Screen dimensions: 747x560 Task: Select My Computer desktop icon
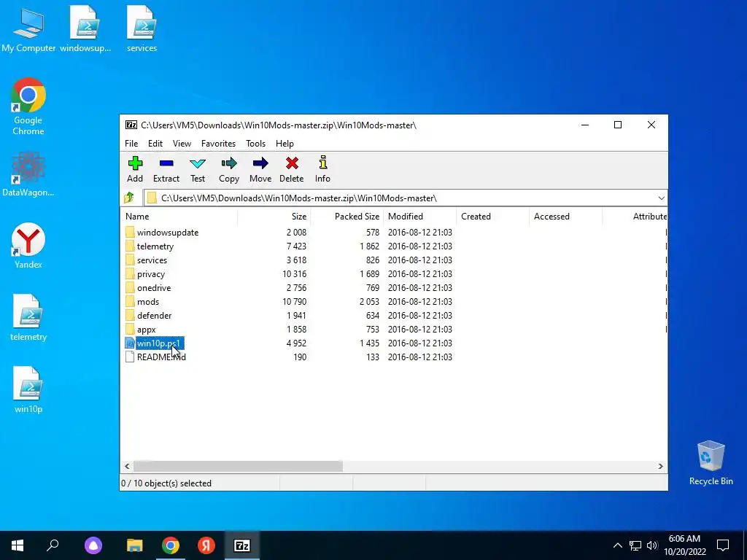point(28,29)
